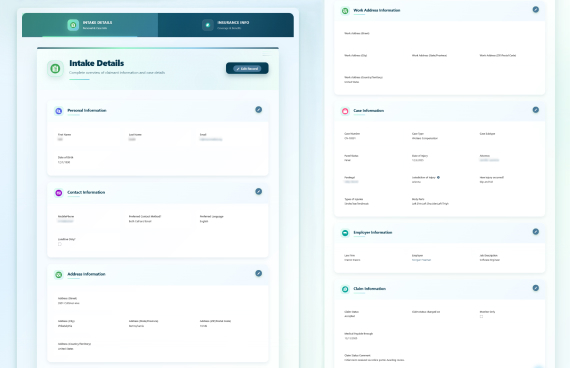Image resolution: width=570 pixels, height=368 pixels.
Task: Click the info icon beside Jurisdiction of Injury
Action: [x=438, y=177]
